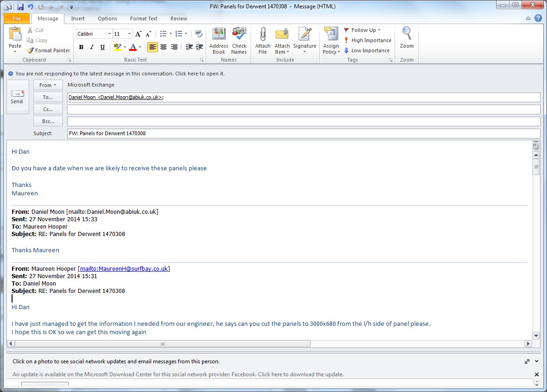Toggle bold formatting
Image resolution: width=547 pixels, height=392 pixels.
(82, 47)
